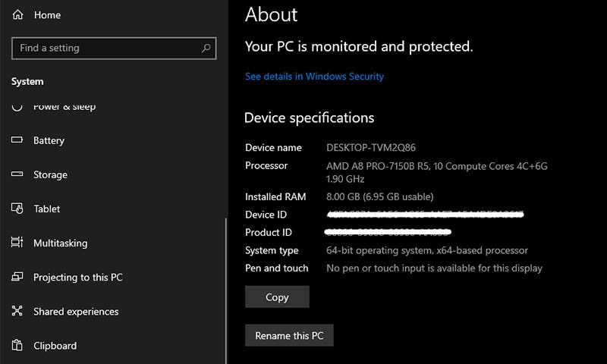
Task: Click the Multitasking icon
Action: pyautogui.click(x=17, y=243)
